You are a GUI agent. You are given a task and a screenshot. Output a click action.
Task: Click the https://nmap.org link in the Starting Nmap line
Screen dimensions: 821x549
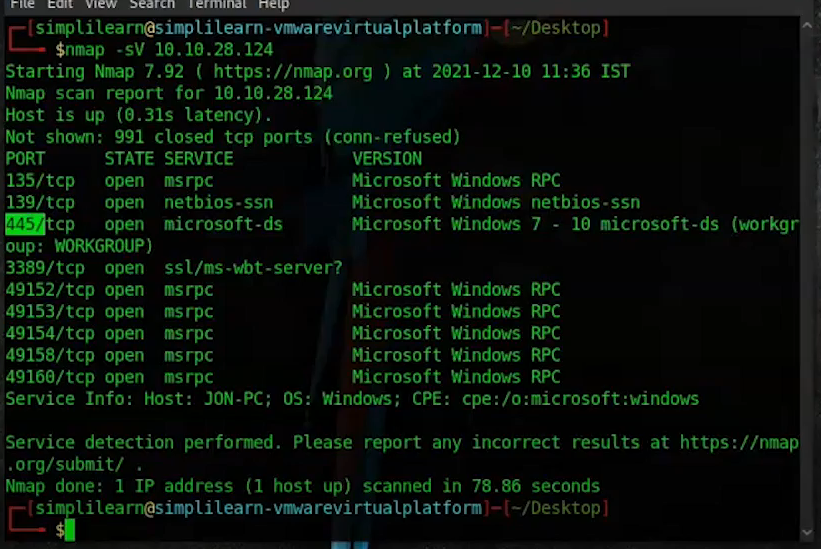click(291, 71)
